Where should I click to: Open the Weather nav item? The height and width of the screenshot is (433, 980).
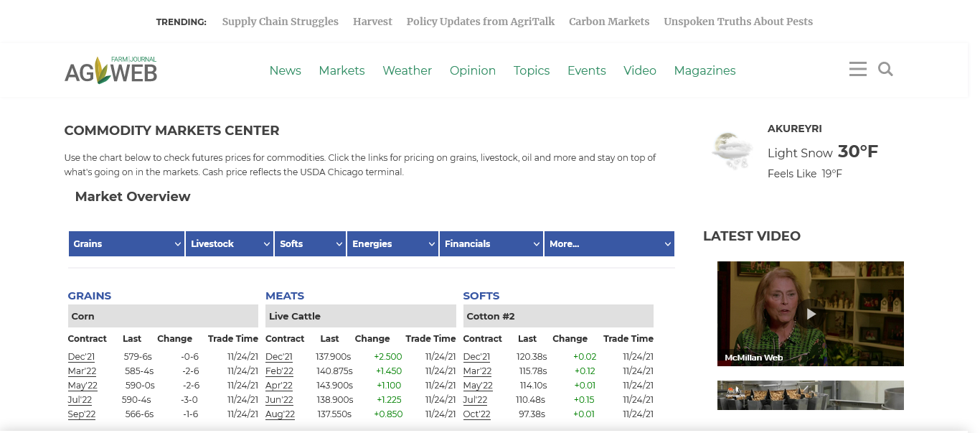tap(407, 70)
